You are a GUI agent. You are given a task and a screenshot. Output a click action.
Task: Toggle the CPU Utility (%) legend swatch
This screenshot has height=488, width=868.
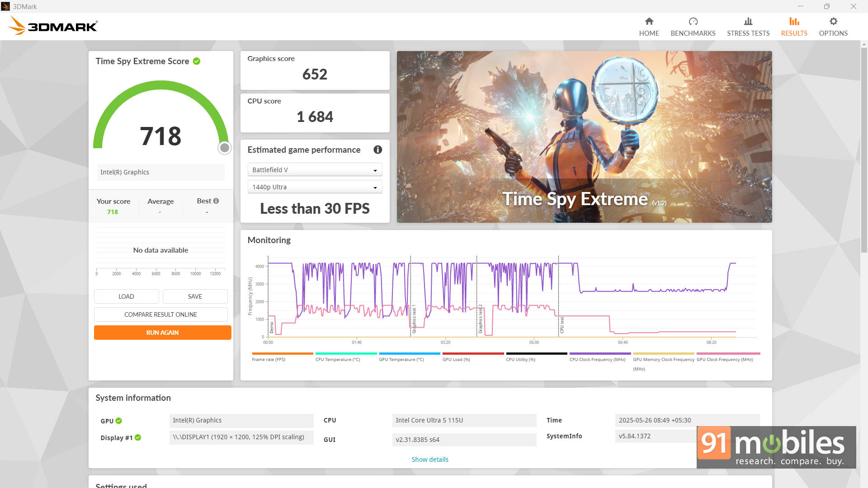(536, 353)
